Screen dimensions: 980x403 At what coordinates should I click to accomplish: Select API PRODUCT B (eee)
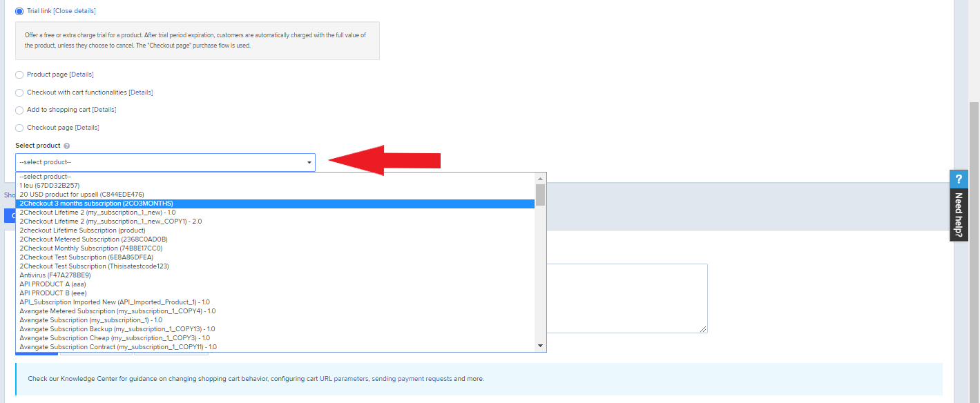[x=276, y=293]
